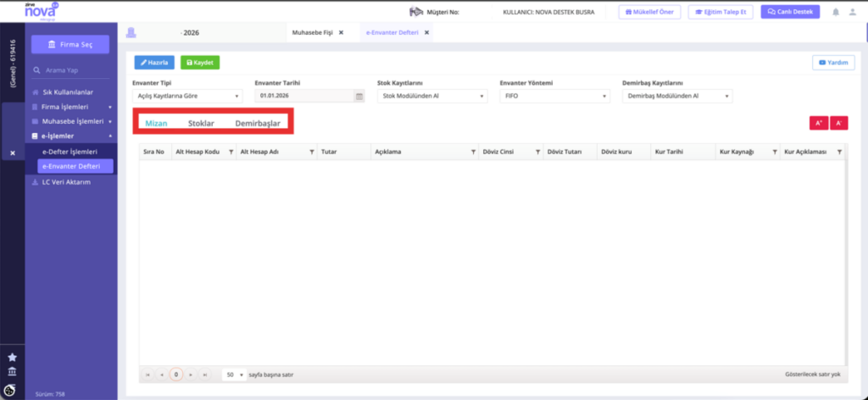Click the cookie icon at bottom left

coord(10,389)
